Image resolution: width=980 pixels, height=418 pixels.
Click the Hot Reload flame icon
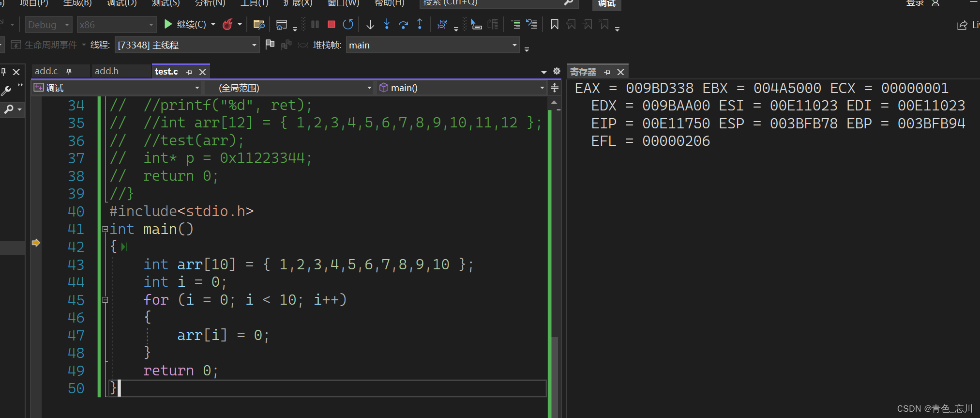click(227, 24)
